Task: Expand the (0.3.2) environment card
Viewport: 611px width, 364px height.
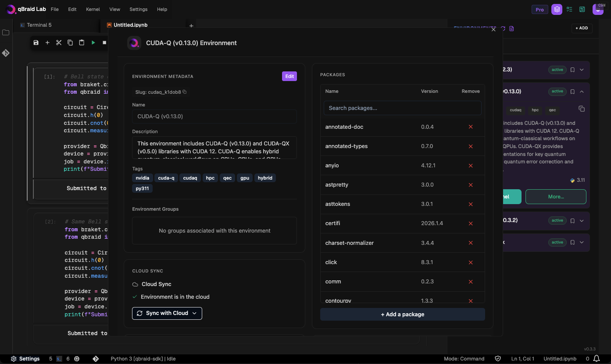Action: [582, 220]
